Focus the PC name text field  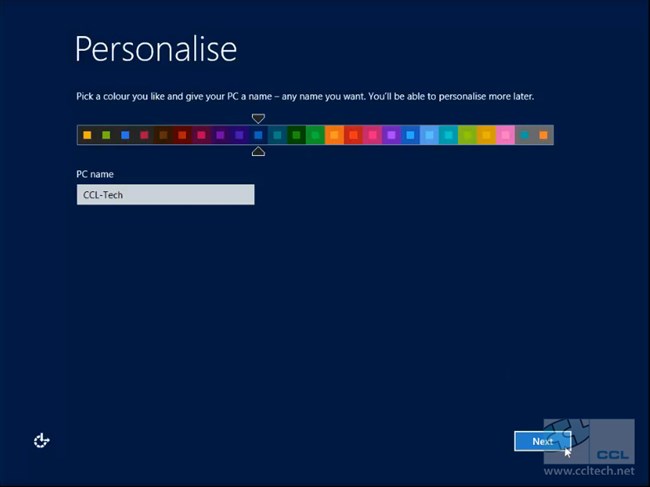pos(165,194)
